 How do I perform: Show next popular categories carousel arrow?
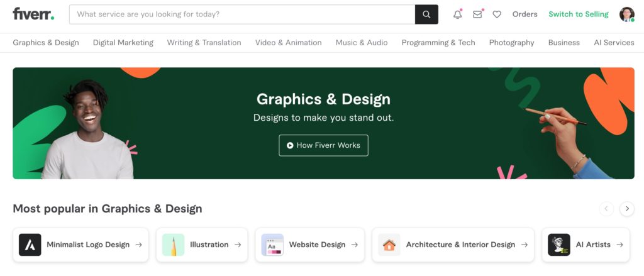pyautogui.click(x=627, y=209)
